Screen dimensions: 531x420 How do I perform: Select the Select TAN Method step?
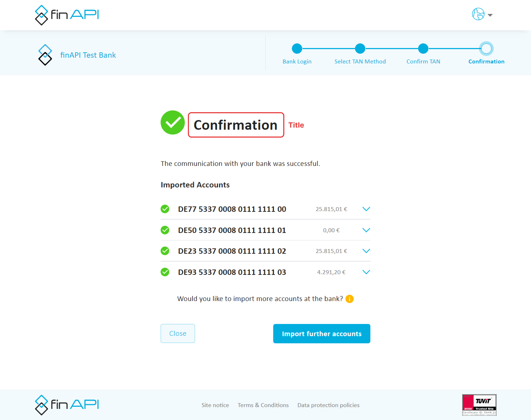pos(360,49)
